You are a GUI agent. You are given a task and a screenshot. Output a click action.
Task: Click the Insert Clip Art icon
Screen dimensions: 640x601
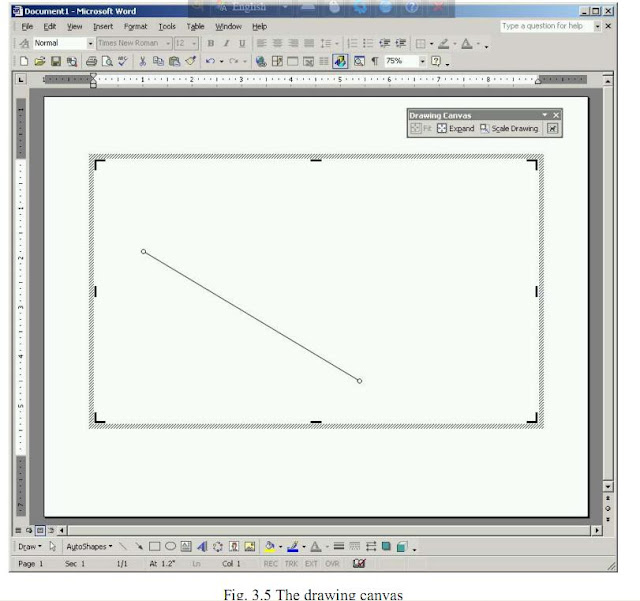[234, 546]
